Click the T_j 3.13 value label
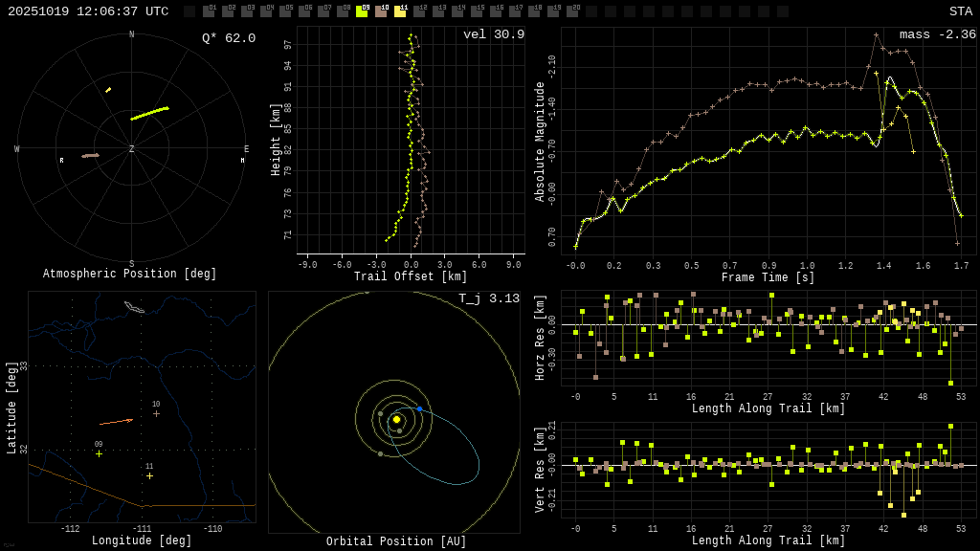The height and width of the screenshot is (551, 980). 488,298
